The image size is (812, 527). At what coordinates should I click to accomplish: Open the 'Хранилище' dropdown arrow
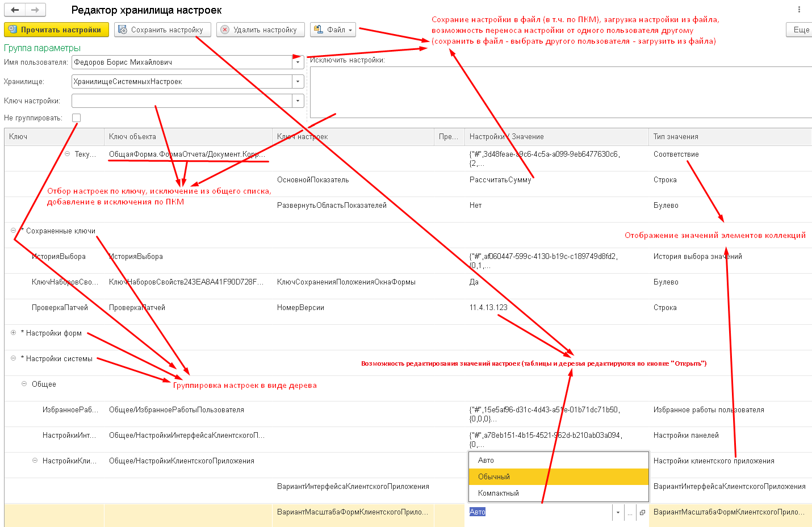click(x=298, y=81)
